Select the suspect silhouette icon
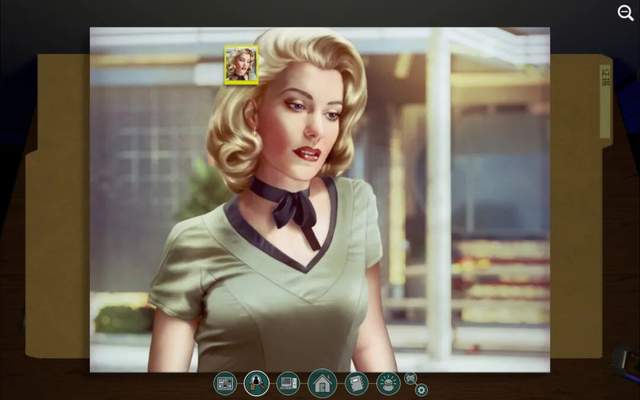Image resolution: width=640 pixels, height=400 pixels. [x=257, y=383]
